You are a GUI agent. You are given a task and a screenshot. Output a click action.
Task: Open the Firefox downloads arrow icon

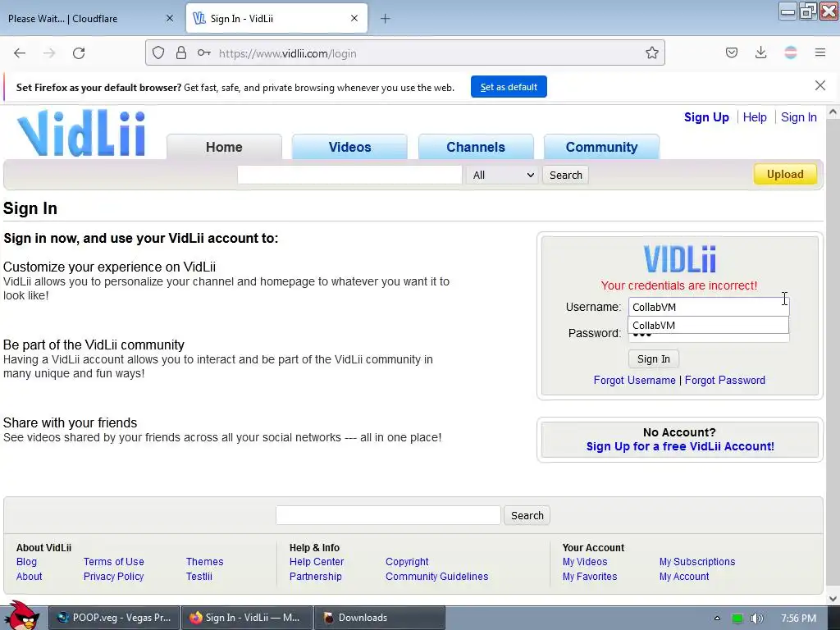[x=760, y=52]
